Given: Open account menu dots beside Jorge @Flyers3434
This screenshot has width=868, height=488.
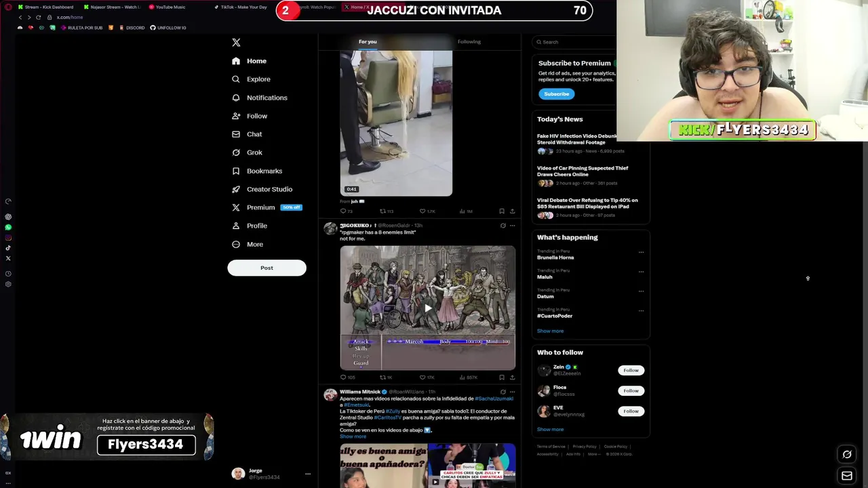Looking at the screenshot, I should [307, 474].
